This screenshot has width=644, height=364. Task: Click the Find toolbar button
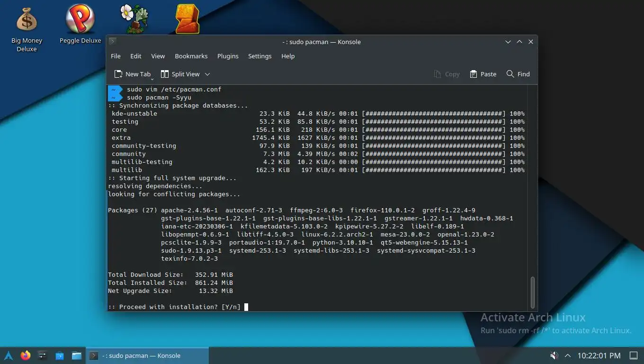(x=518, y=74)
